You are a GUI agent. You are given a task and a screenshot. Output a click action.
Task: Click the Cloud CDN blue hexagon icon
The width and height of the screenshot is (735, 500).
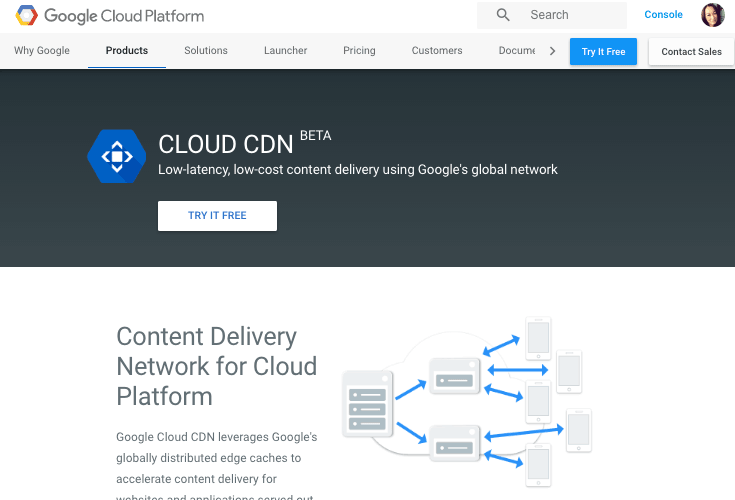pyautogui.click(x=117, y=156)
